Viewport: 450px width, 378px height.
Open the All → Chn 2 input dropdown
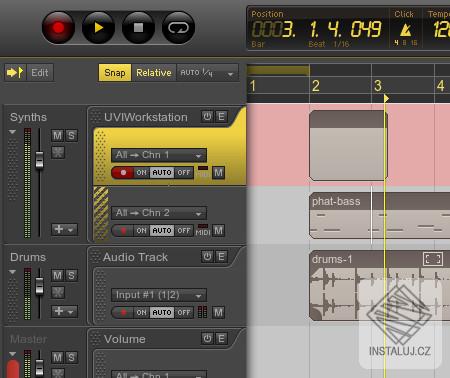[x=159, y=213]
